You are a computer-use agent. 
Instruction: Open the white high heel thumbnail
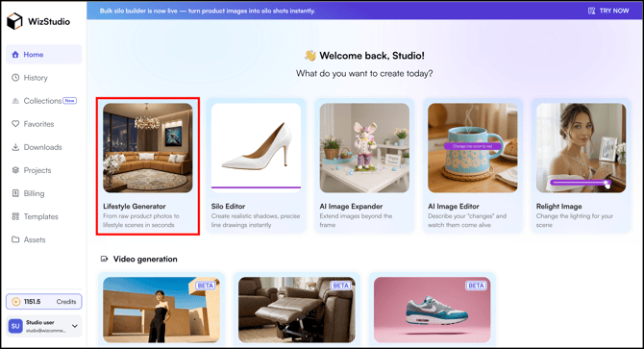point(256,147)
